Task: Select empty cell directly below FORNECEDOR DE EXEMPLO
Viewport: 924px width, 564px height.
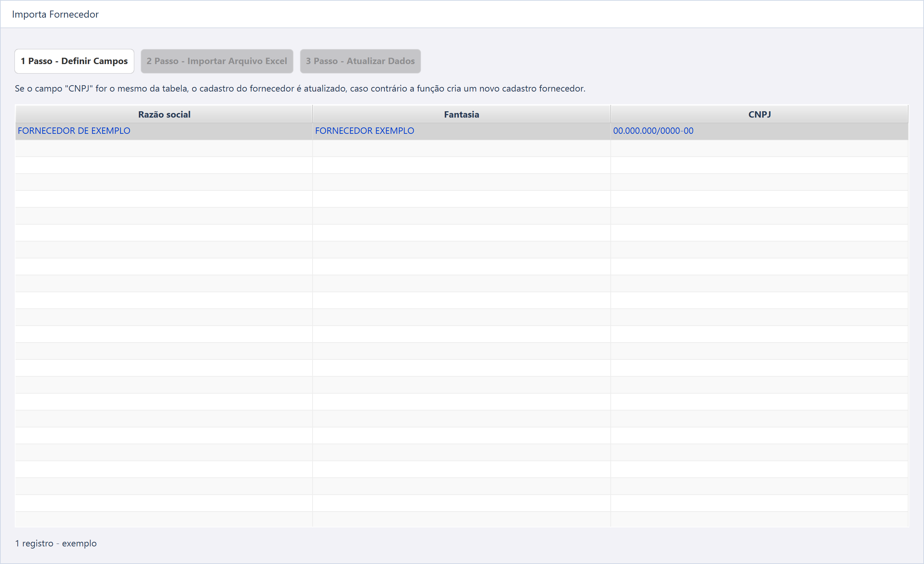Action: click(x=164, y=149)
